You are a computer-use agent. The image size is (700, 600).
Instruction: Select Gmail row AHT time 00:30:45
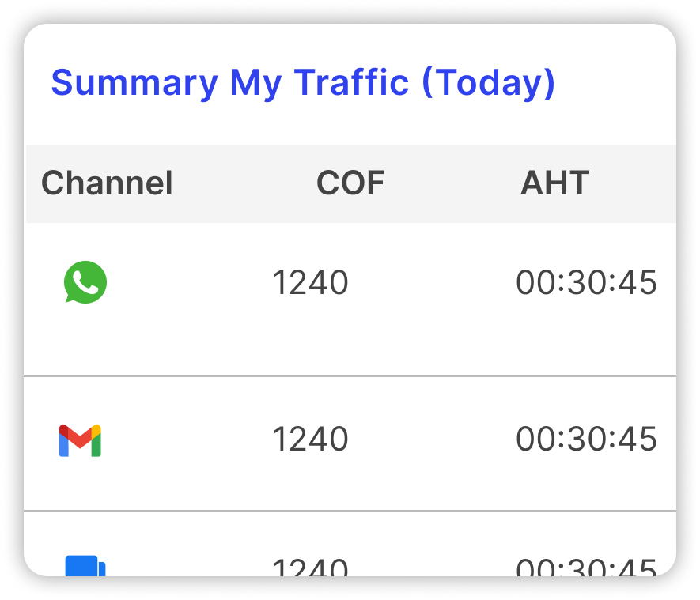[x=586, y=439]
